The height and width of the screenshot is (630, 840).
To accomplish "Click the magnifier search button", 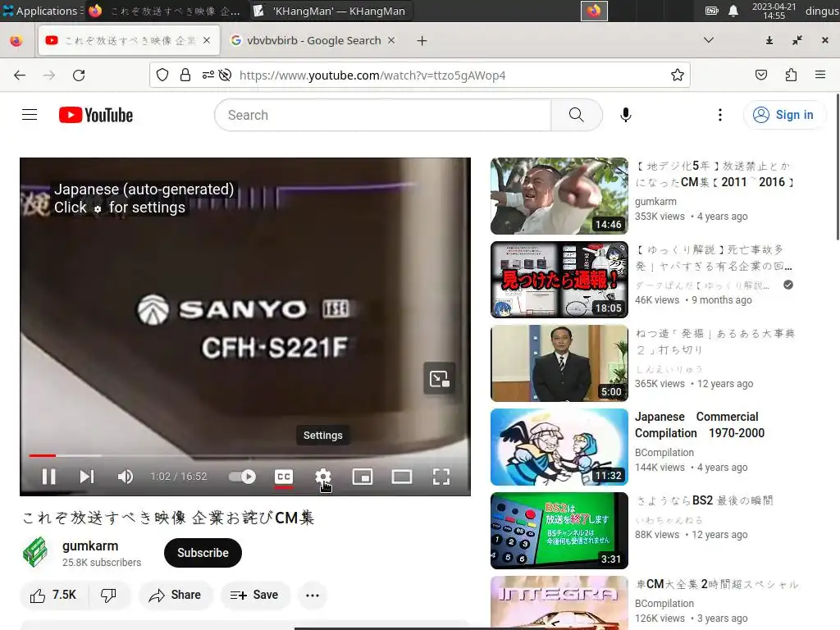I will click(577, 115).
